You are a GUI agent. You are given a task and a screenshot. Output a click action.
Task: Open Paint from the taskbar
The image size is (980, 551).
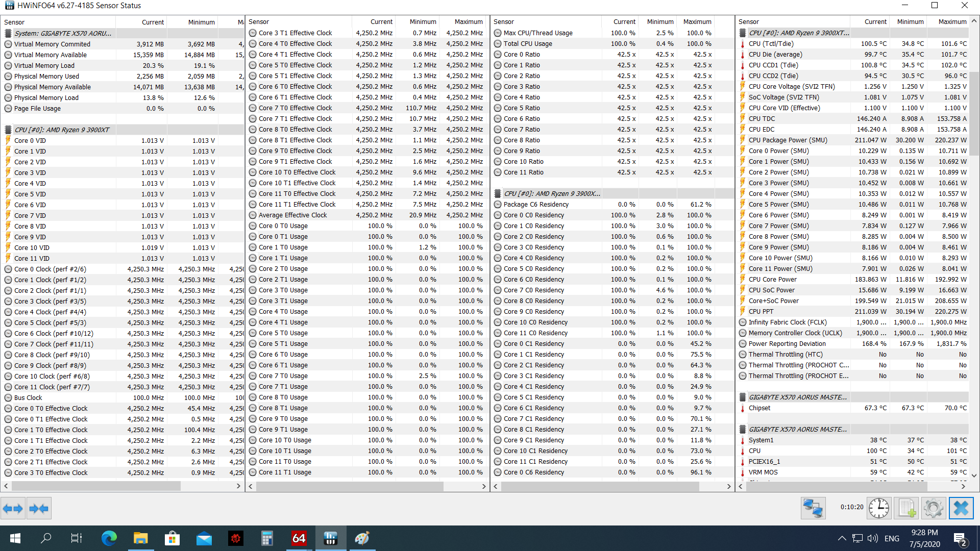coord(362,538)
